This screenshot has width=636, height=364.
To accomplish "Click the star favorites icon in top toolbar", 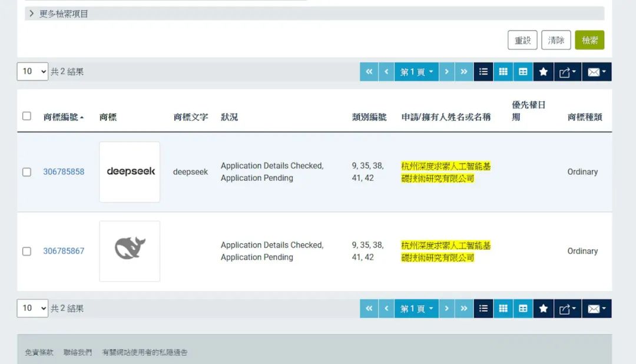I will pyautogui.click(x=544, y=72).
